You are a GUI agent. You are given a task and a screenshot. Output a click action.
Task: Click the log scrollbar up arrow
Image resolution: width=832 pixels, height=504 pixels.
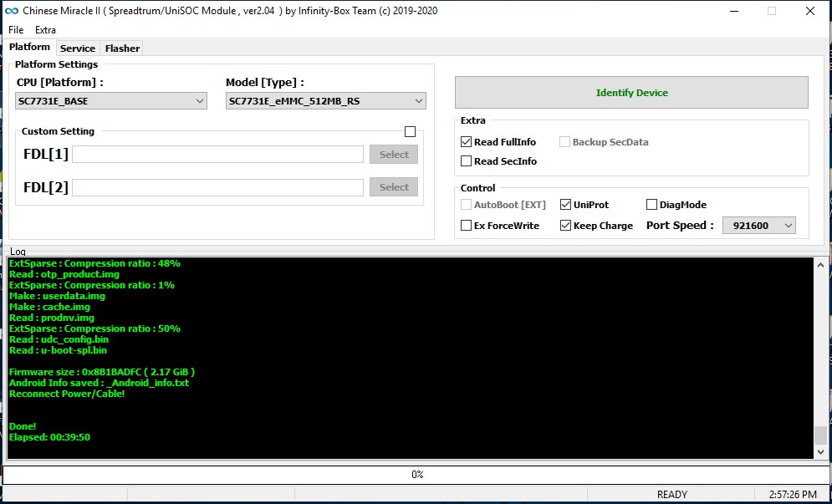[x=820, y=265]
